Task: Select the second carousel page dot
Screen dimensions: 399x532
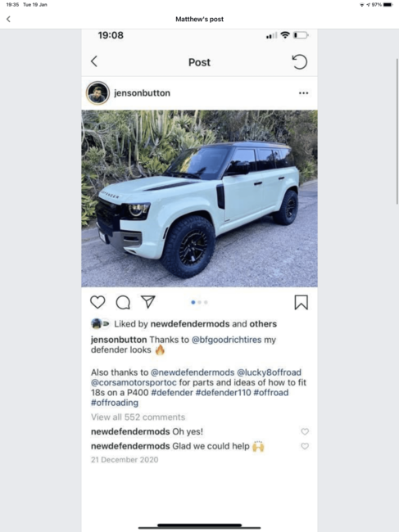Action: click(200, 302)
